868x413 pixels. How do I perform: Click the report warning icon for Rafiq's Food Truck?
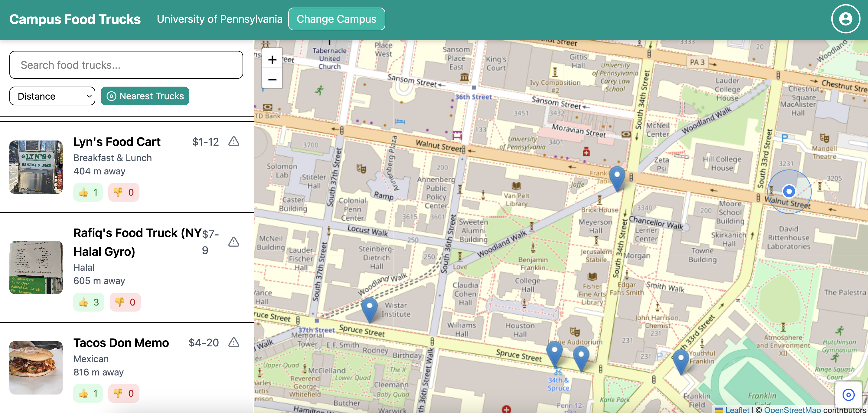(x=233, y=242)
